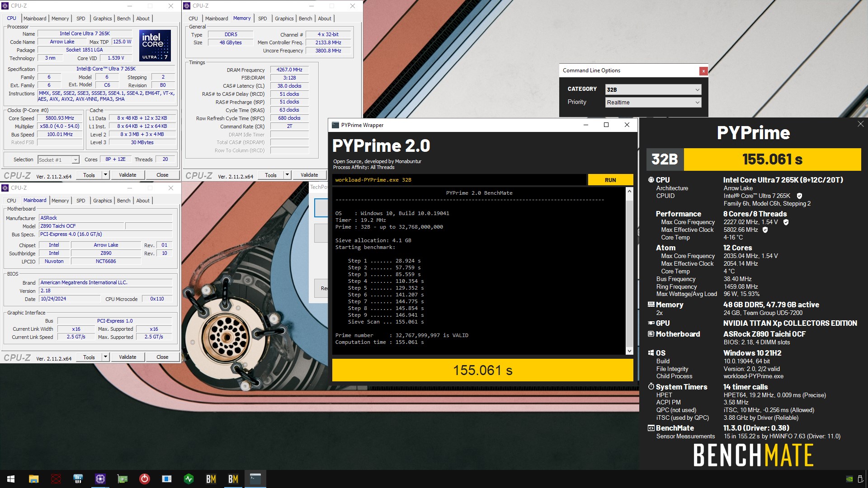Click the green pulse monitor taskbar icon
Image resolution: width=868 pixels, height=488 pixels.
pos(189,479)
